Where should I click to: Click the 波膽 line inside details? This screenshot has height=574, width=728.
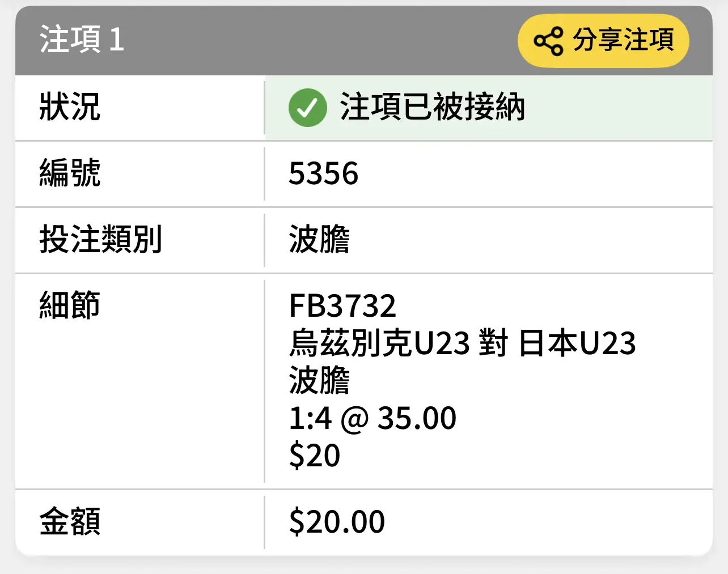click(x=319, y=380)
